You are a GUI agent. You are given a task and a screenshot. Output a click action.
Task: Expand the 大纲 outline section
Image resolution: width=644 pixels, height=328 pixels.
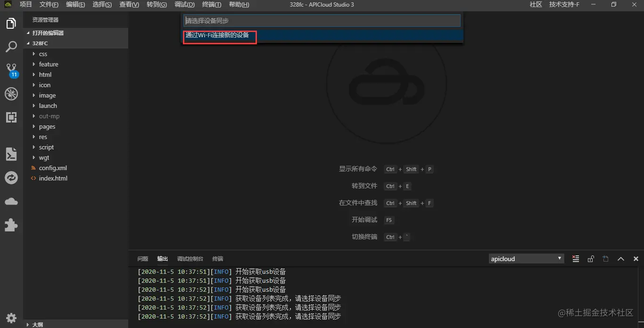[x=75, y=324]
